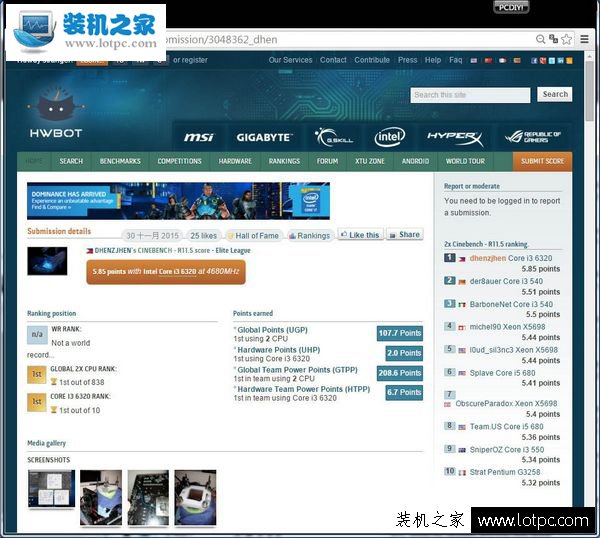Open the HyperX sponsor logo

coord(455,137)
